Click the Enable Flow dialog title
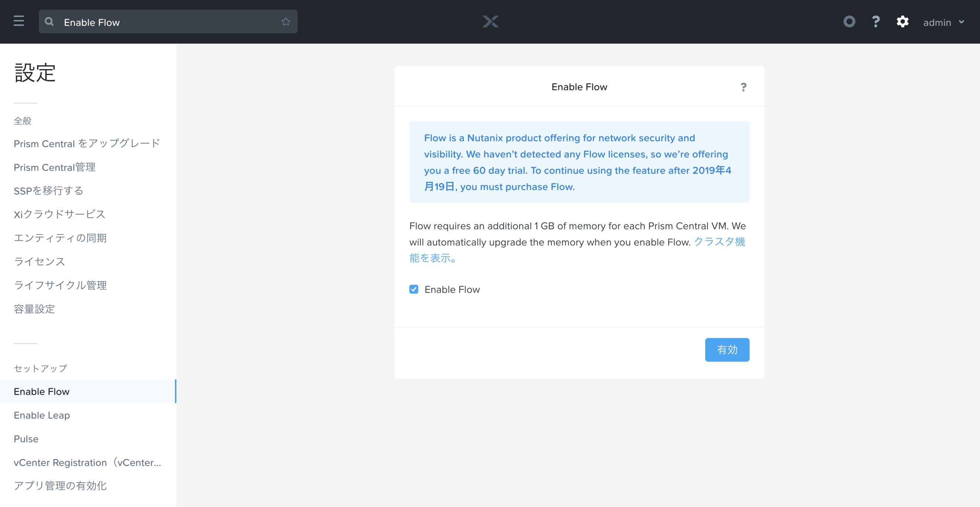 tap(579, 87)
